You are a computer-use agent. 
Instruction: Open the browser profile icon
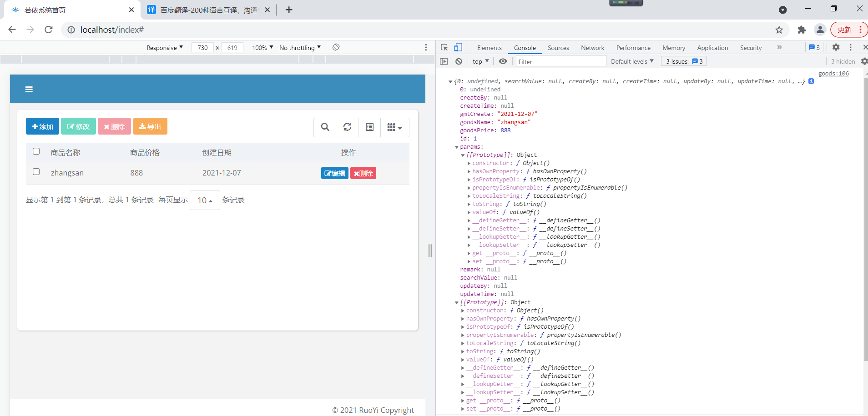tap(820, 30)
